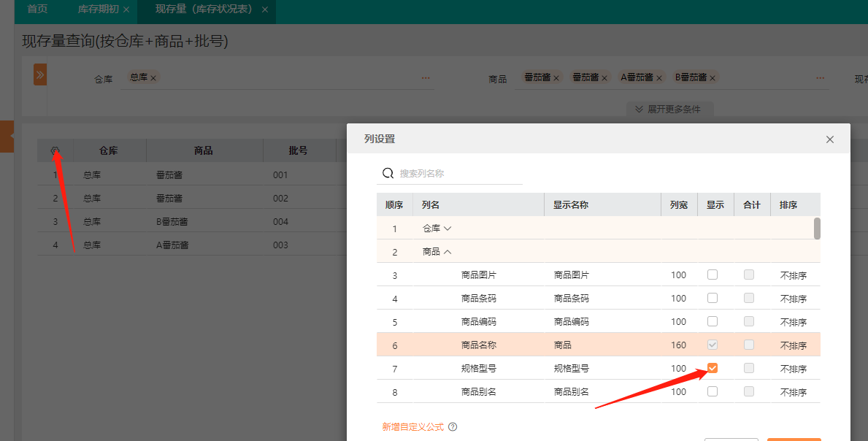The image size is (868, 441).
Task: Toggle total checkbox for 商品条码 row
Action: (x=749, y=298)
